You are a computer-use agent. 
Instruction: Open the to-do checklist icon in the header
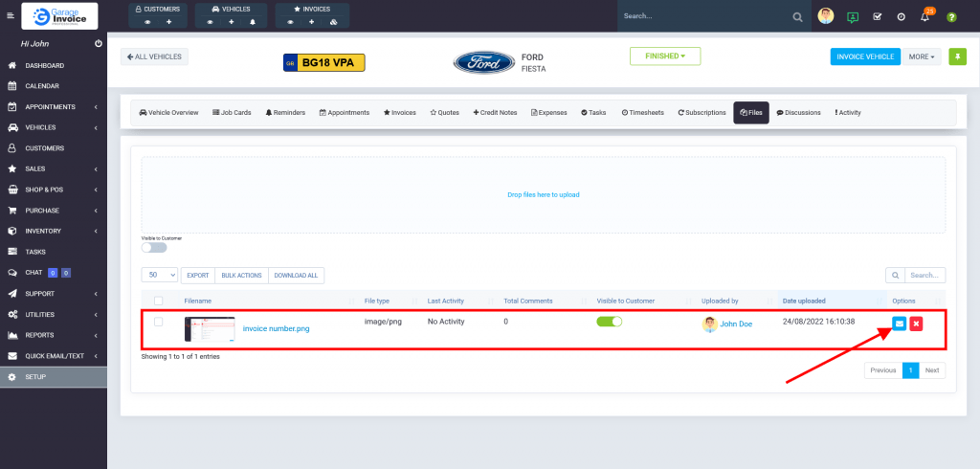click(877, 17)
